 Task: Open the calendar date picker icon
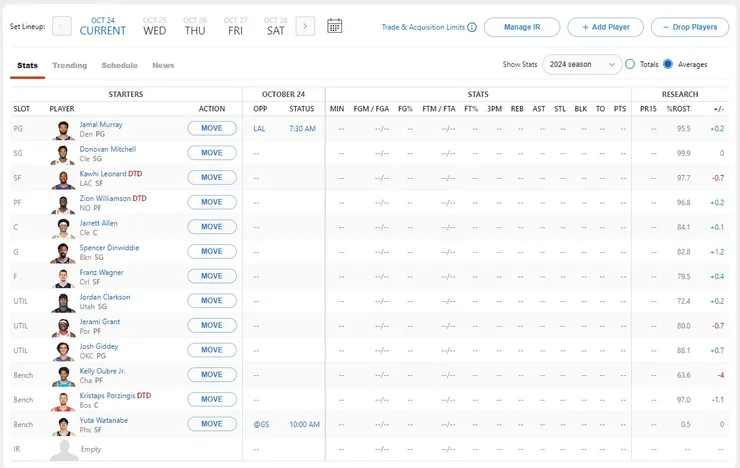[335, 26]
